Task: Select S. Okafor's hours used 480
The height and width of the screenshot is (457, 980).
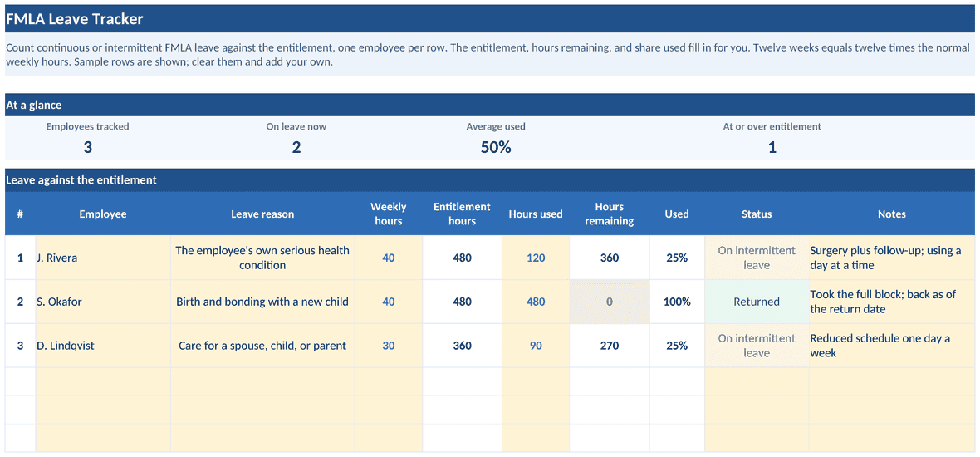Action: [536, 302]
